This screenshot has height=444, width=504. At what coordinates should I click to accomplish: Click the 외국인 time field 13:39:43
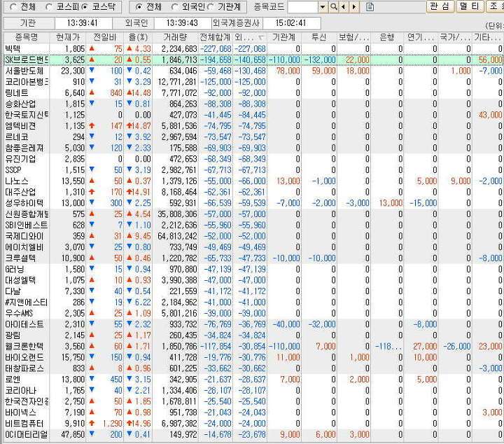[x=182, y=23]
